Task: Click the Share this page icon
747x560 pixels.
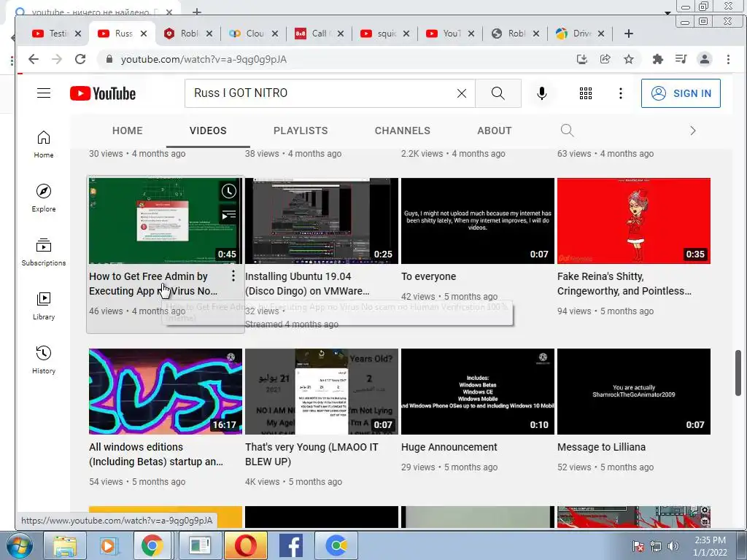Action: (605, 59)
